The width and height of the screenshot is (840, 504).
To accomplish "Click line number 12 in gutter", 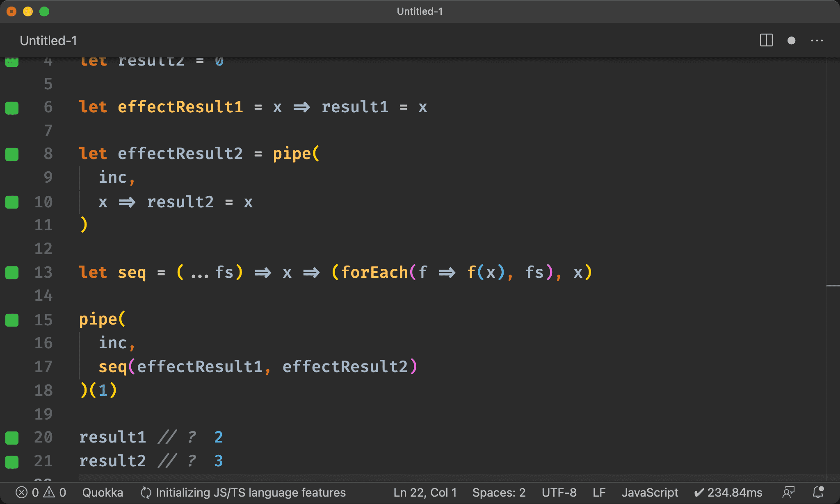I will 43,249.
